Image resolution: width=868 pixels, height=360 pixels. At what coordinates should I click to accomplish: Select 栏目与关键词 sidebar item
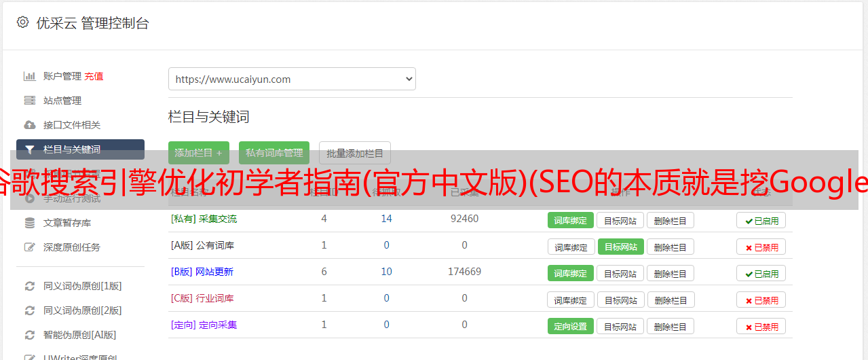[80, 149]
